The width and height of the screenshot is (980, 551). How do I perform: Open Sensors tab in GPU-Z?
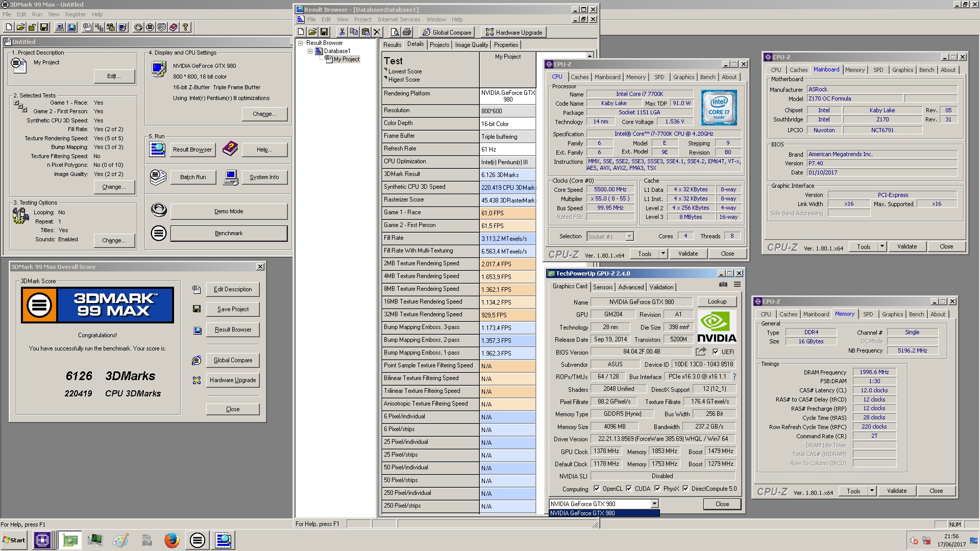click(x=602, y=287)
